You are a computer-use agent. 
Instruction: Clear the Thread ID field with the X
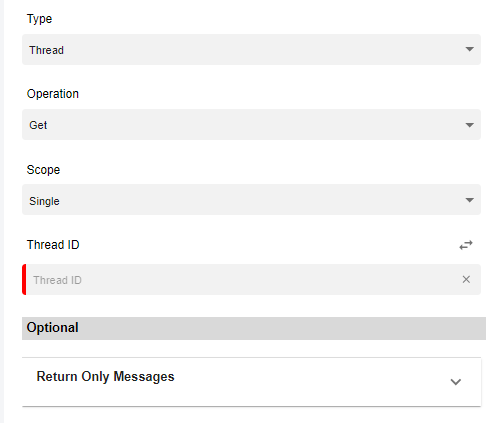(x=466, y=279)
